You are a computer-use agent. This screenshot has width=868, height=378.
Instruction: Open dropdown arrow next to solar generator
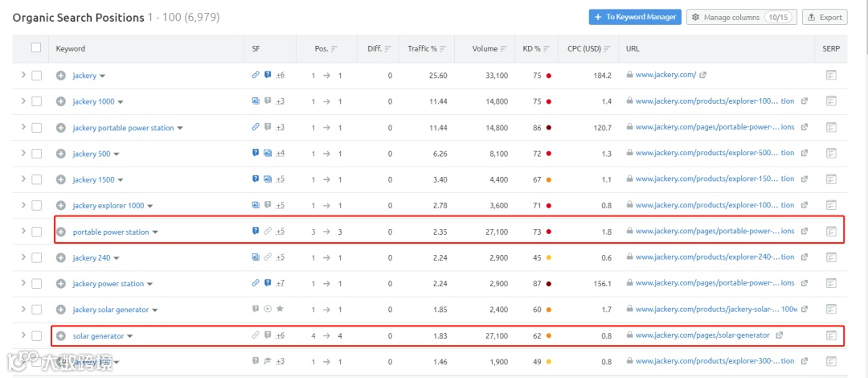tap(130, 336)
